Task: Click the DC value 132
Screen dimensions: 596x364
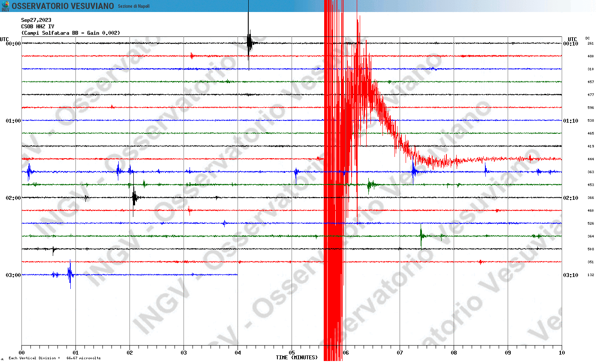Action: coord(590,275)
